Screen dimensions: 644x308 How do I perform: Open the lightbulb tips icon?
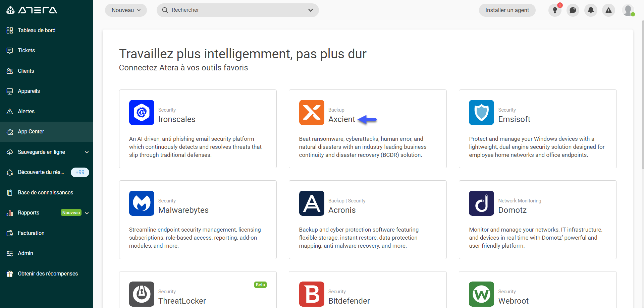555,10
